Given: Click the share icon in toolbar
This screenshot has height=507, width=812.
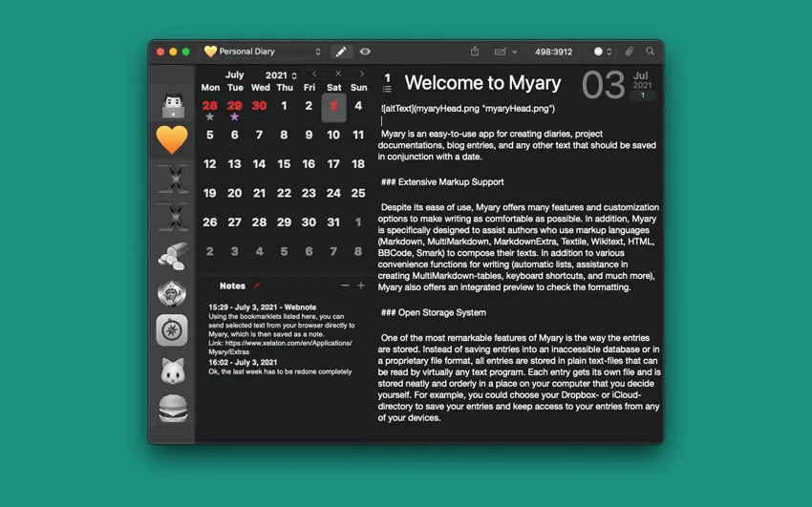Looking at the screenshot, I should [x=475, y=52].
